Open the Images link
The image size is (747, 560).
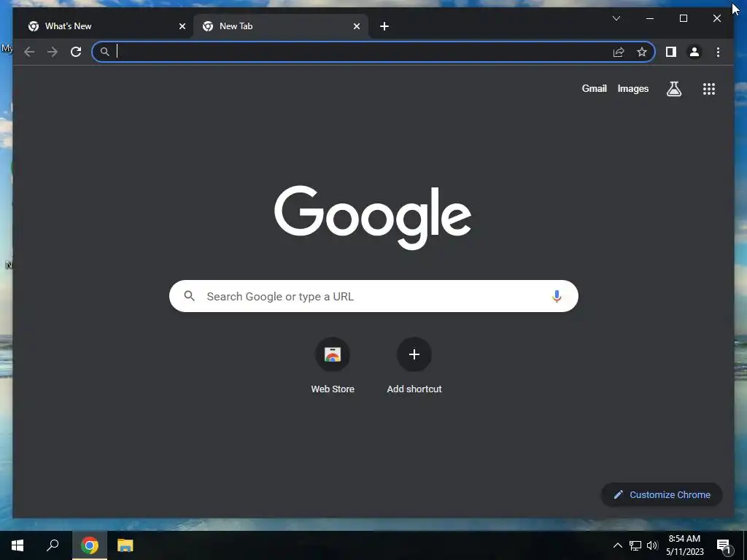pyautogui.click(x=632, y=88)
